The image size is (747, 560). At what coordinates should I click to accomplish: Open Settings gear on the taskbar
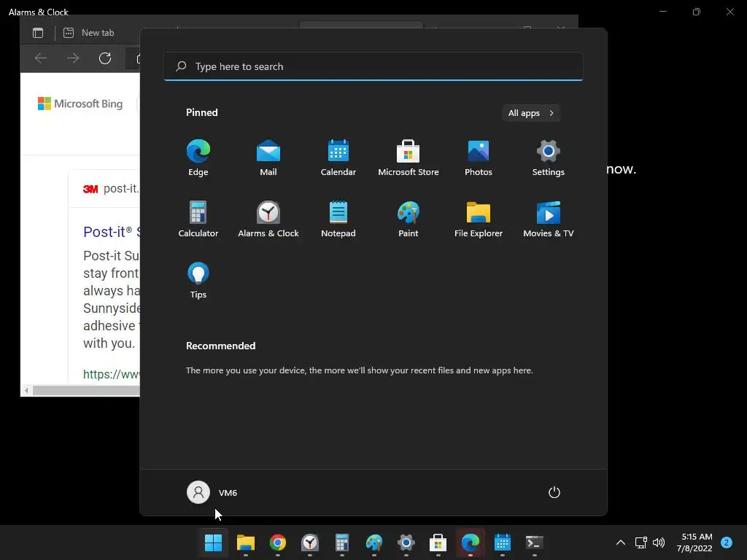406,542
